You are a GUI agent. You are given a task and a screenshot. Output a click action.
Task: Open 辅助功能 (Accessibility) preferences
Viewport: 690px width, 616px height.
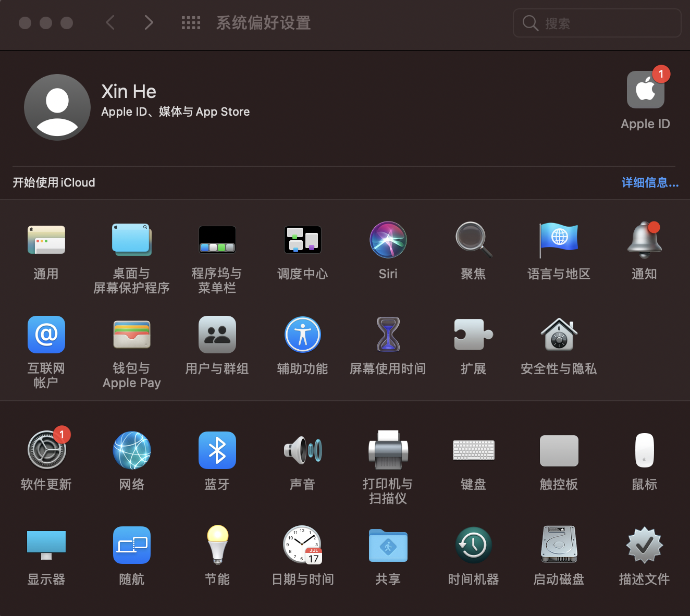(303, 335)
